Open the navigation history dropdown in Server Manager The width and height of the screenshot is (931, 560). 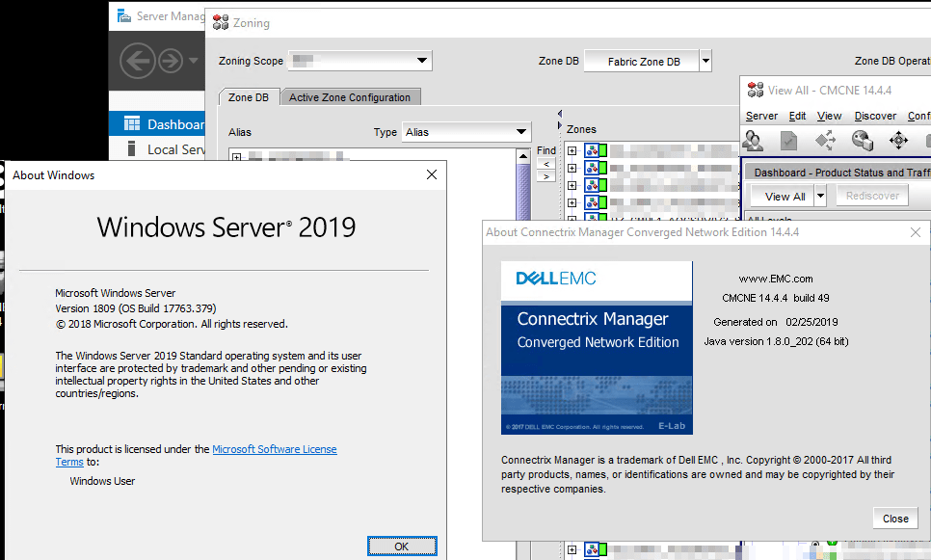pyautogui.click(x=193, y=61)
